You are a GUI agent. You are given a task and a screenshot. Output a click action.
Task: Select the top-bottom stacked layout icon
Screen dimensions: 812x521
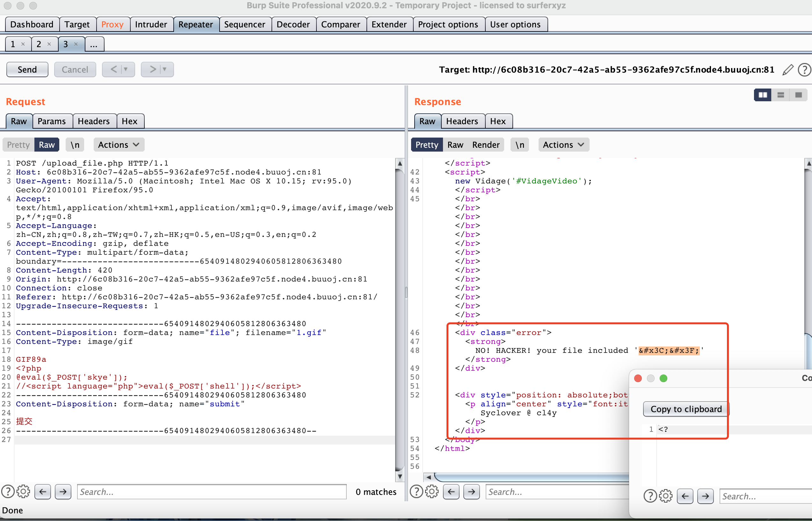[780, 95]
